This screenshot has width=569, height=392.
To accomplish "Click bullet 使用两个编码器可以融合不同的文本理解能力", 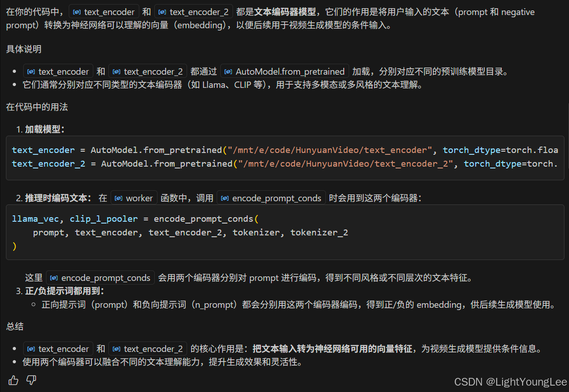I will pos(163,362).
